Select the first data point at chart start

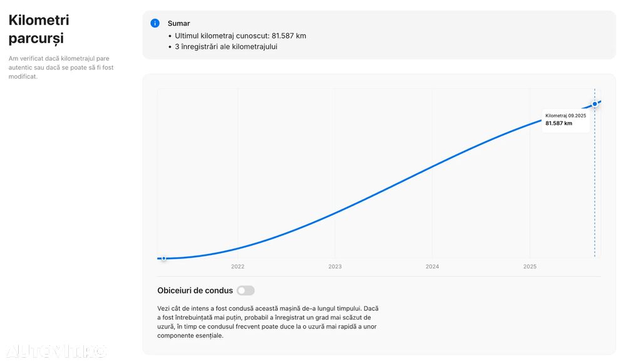click(x=163, y=258)
